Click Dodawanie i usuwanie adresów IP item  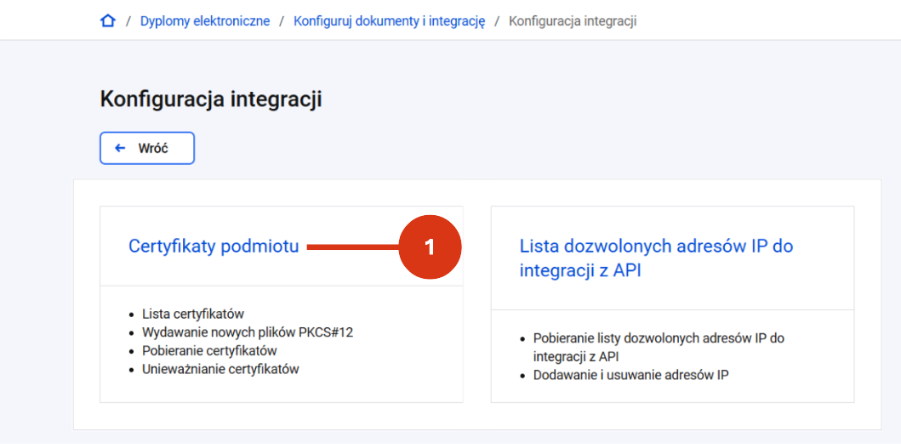point(632,376)
